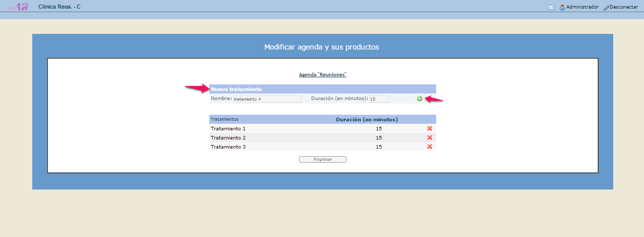Focus the Nombre text field
The height and width of the screenshot is (237, 644).
(x=267, y=99)
